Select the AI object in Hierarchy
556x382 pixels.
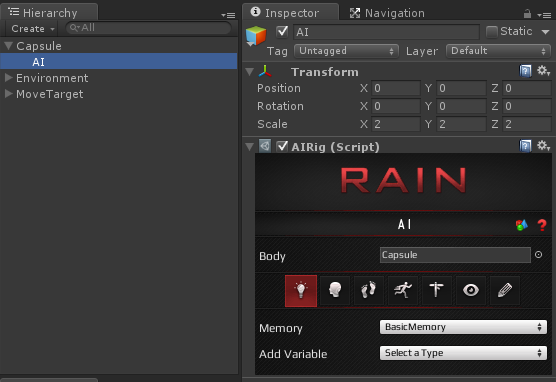tap(119, 61)
